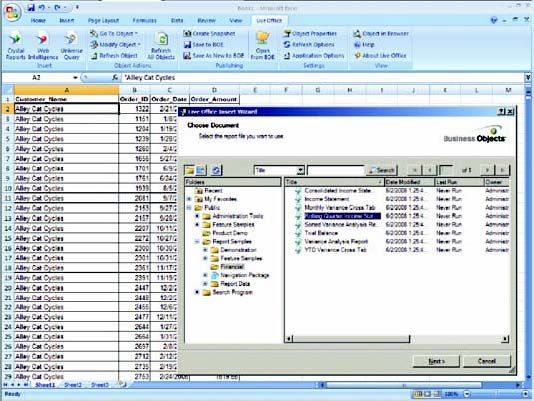534x401 pixels.
Task: Switch to the Sheet2 tab
Action: click(x=73, y=385)
